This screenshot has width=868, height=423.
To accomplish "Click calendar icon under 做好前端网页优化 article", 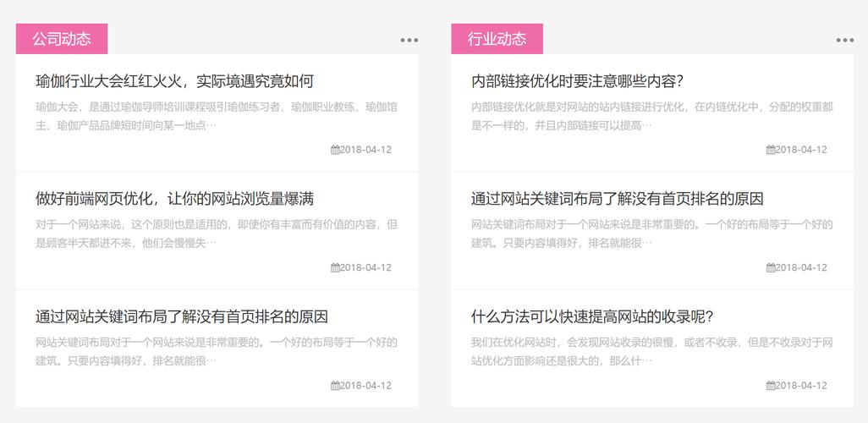I will pos(335,267).
